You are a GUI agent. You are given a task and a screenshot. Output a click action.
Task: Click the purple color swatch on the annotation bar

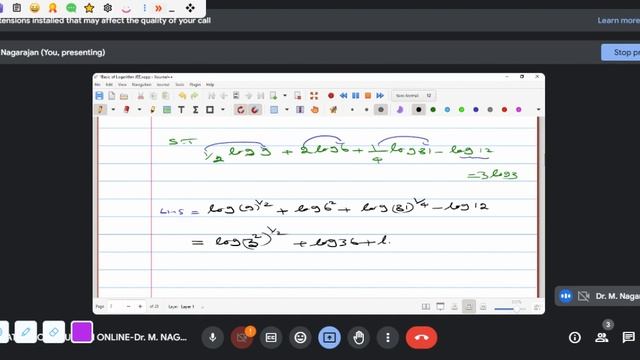(x=82, y=332)
